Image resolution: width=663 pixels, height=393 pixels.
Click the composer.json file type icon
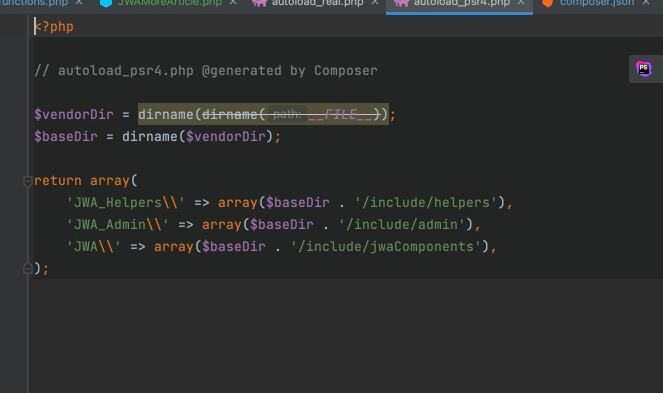click(x=548, y=3)
